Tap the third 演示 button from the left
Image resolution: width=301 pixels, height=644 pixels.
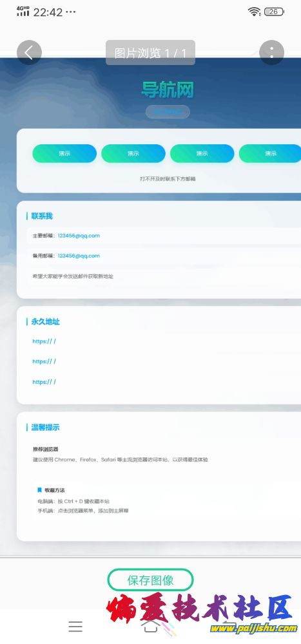point(202,154)
